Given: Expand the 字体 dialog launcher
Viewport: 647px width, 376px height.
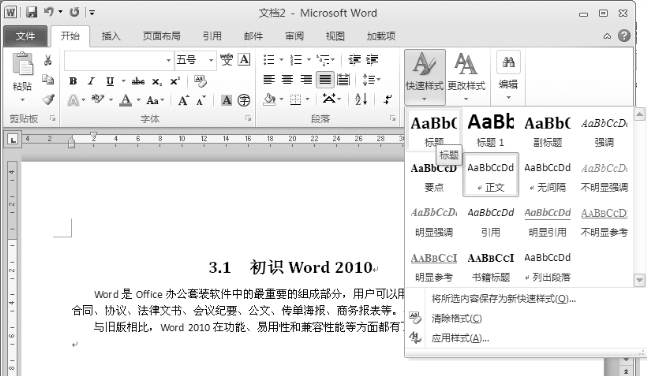Looking at the screenshot, I should pos(248,118).
